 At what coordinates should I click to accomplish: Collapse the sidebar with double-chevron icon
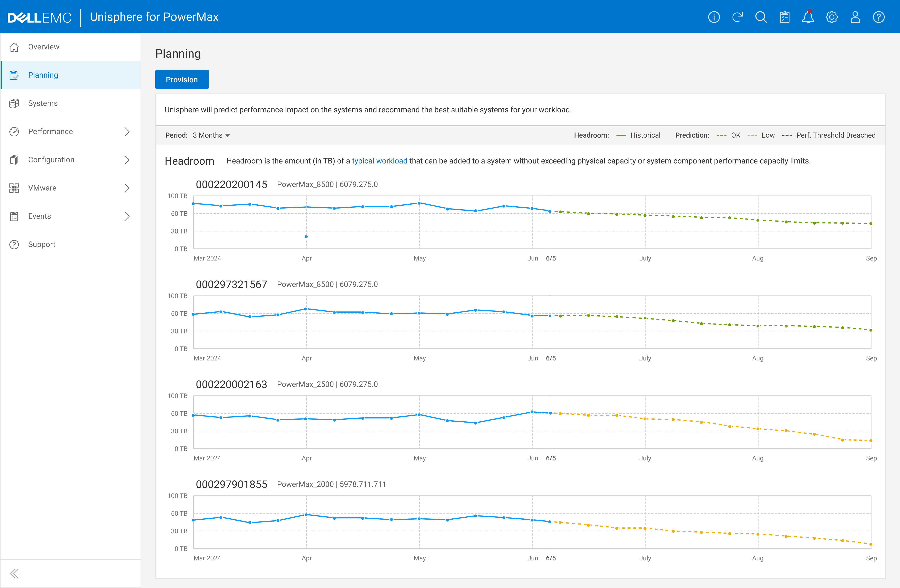(14, 574)
